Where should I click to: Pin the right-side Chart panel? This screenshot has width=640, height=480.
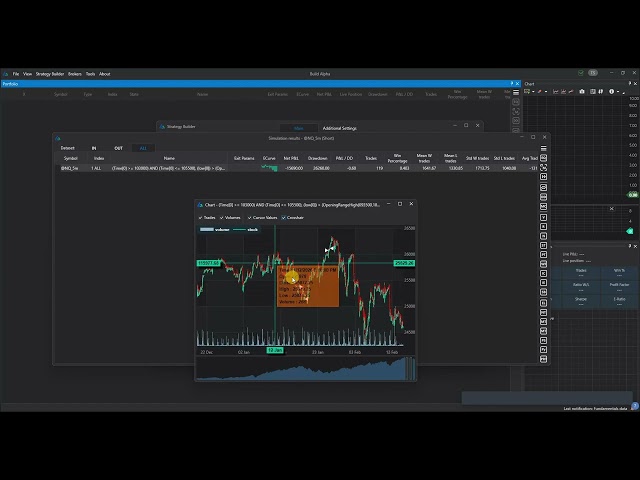point(630,83)
